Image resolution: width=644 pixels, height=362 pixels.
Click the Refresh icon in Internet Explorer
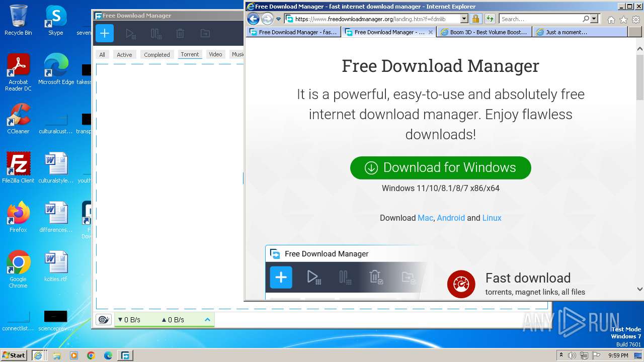(490, 19)
